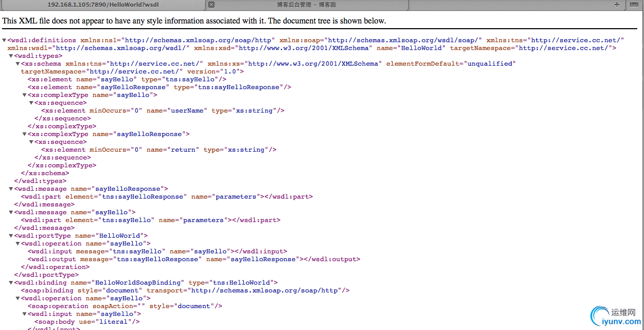644x330 pixels.
Task: Collapse xs:sequence containing the userName element
Action: (31, 103)
